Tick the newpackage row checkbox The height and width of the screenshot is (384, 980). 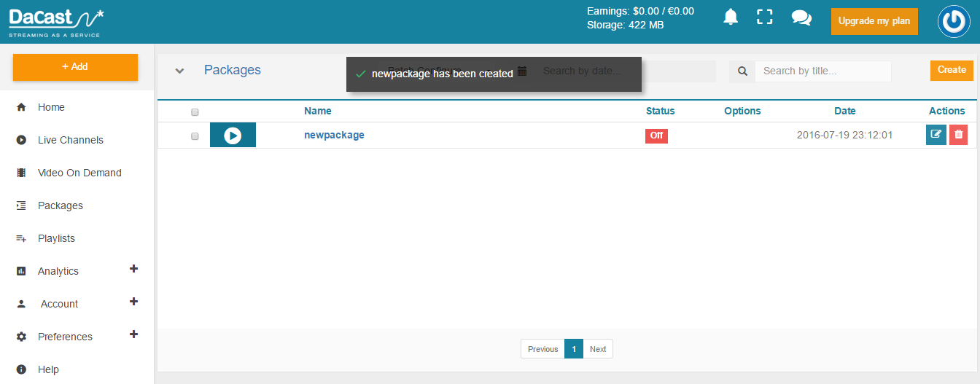click(195, 136)
